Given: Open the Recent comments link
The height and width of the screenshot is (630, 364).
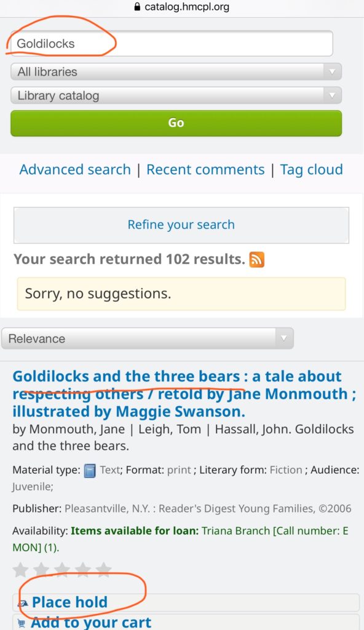Looking at the screenshot, I should pyautogui.click(x=205, y=170).
